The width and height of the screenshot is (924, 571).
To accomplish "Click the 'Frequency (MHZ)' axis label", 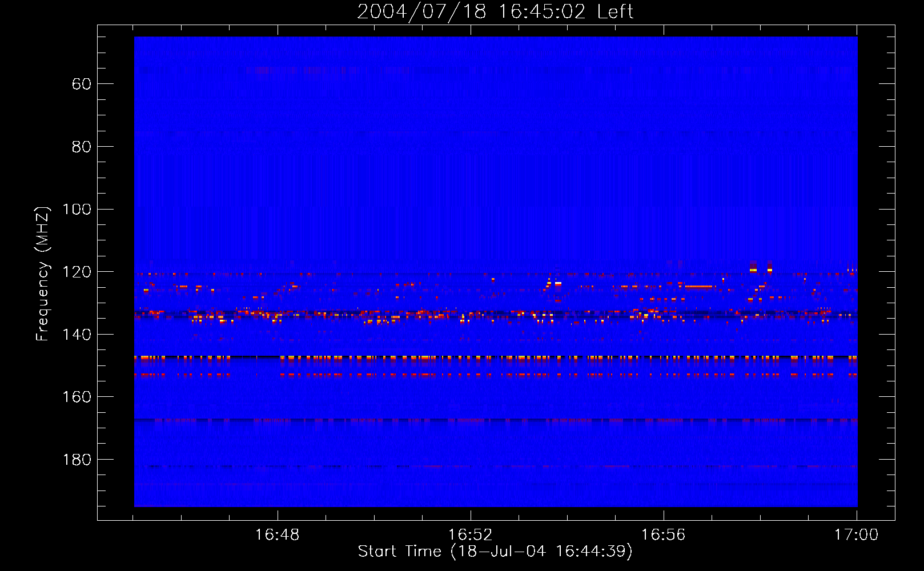I will [x=43, y=274].
